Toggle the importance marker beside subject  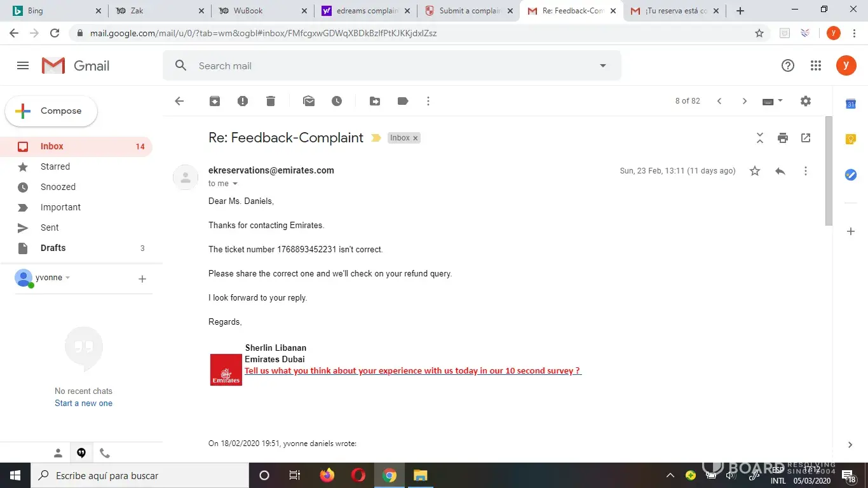tap(376, 138)
